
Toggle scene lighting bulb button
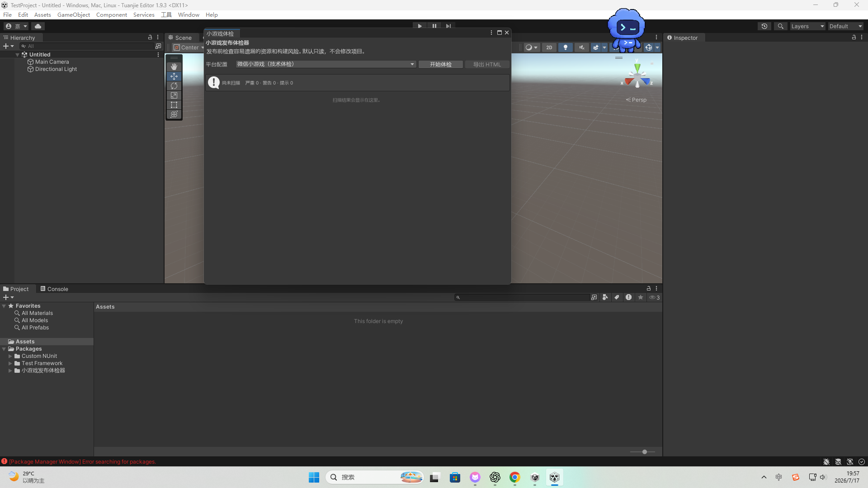click(566, 47)
